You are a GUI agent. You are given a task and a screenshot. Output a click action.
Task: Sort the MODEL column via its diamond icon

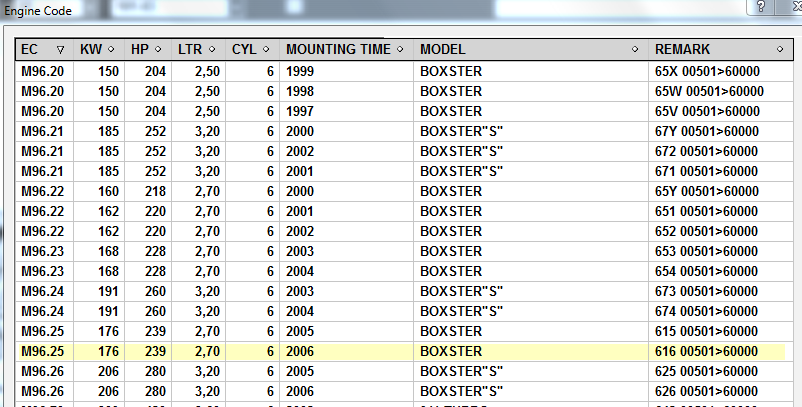click(635, 50)
